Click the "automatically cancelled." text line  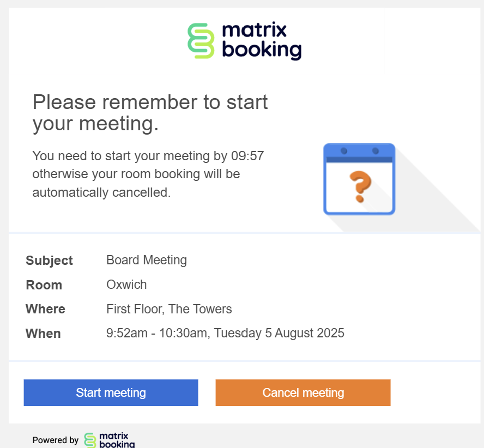pyautogui.click(x=101, y=192)
